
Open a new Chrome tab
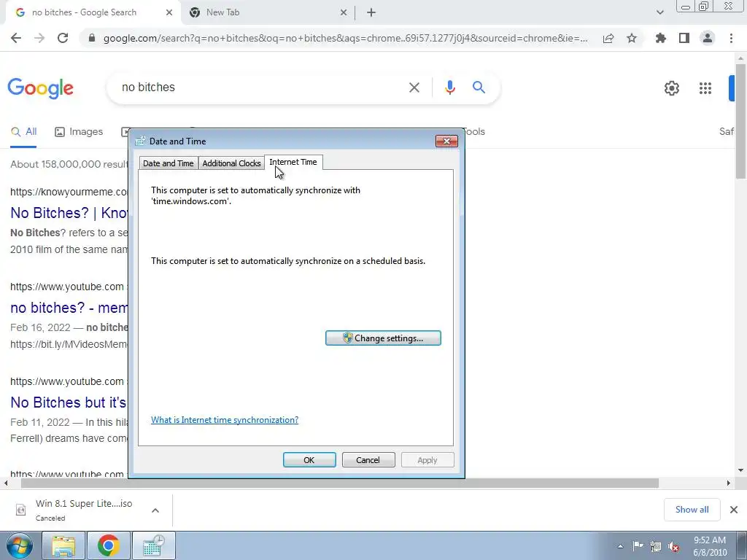point(371,12)
